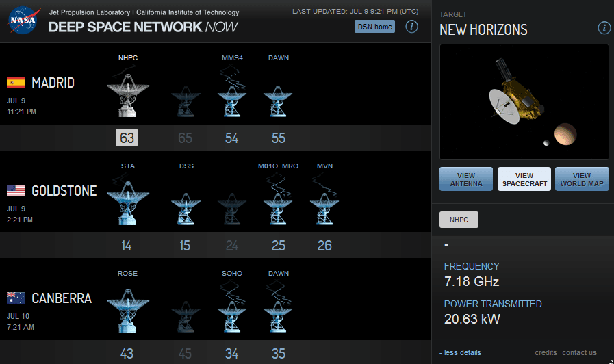Select antenna number 26 in Goldstone
This screenshot has height=364, width=614.
(324, 246)
